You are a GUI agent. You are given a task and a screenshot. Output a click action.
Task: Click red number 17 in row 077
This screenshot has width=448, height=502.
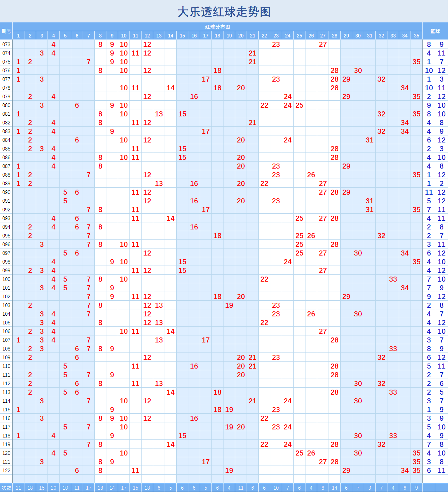[x=206, y=79]
